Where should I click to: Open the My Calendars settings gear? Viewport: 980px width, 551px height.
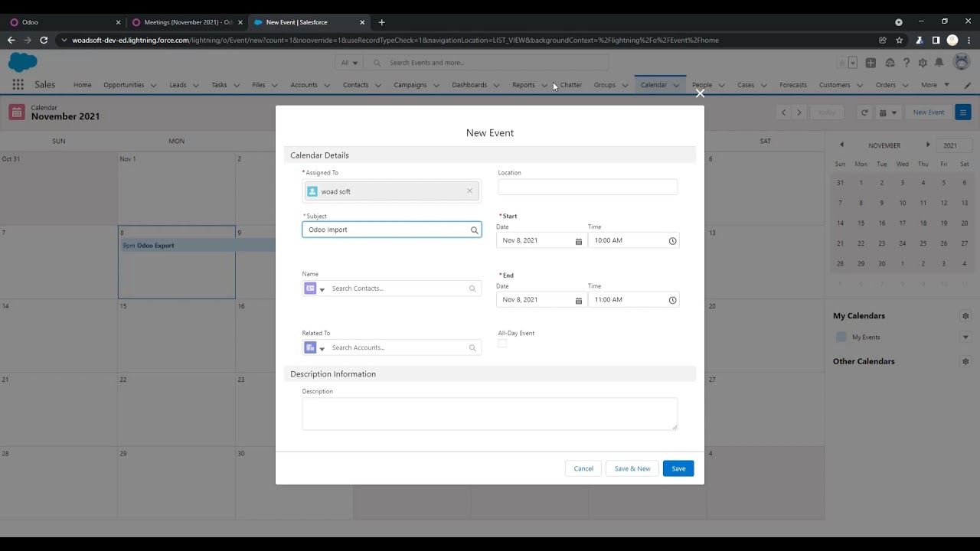(965, 316)
